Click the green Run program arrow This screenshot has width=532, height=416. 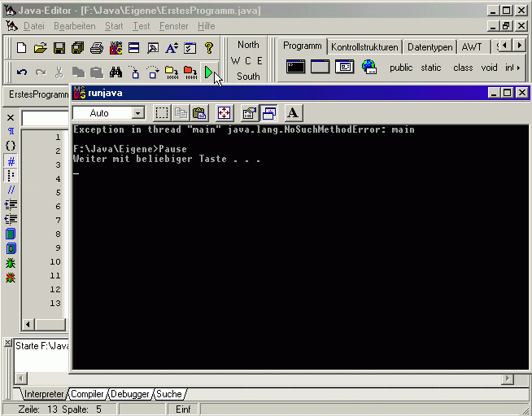(208, 73)
